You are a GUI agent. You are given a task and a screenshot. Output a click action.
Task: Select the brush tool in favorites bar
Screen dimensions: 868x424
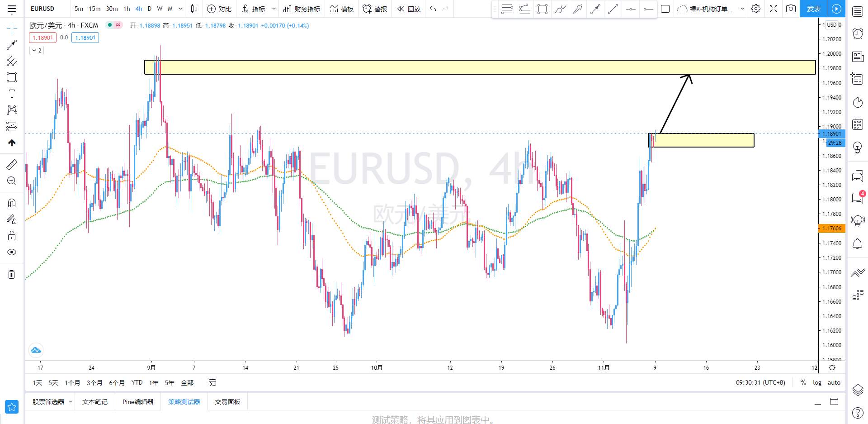560,9
